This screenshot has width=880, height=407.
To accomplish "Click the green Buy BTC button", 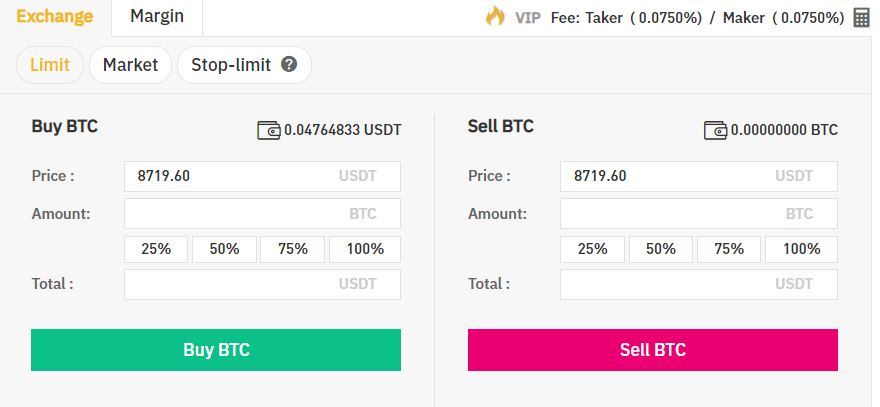I will coord(216,350).
